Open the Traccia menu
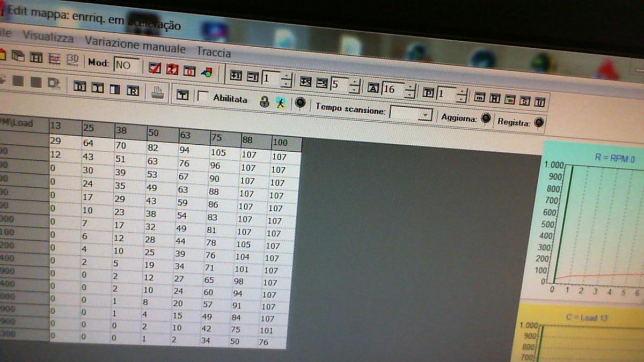Screen dimensions: 644x362 [x=214, y=52]
